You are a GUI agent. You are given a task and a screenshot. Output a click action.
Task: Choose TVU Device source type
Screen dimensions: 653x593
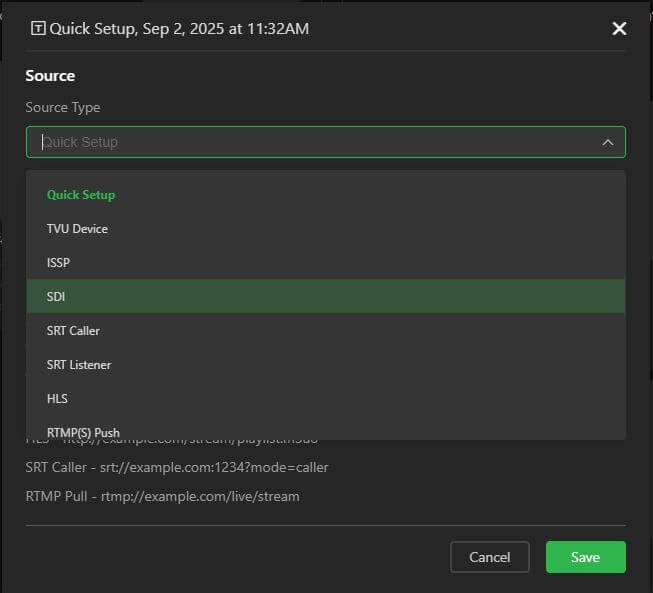[x=77, y=229]
